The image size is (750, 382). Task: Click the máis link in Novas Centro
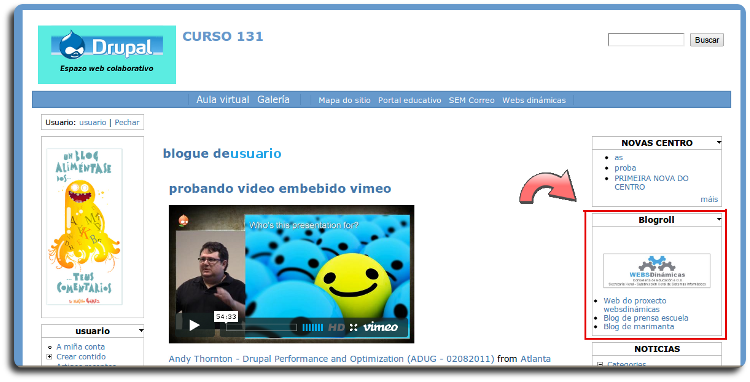[709, 199]
